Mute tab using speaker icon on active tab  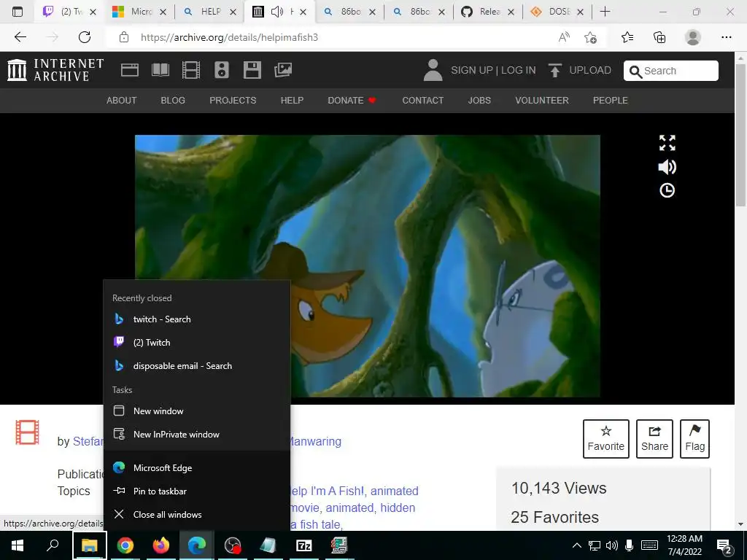[x=276, y=12]
